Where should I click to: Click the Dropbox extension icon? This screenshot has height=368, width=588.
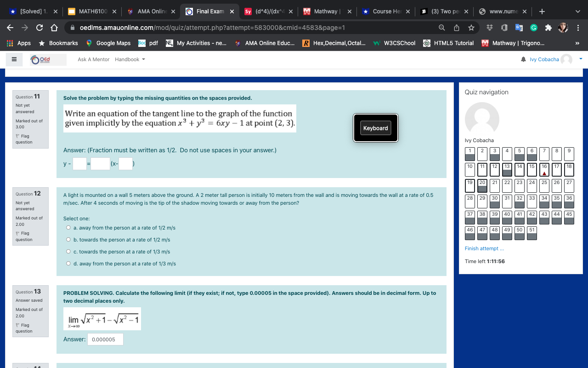coord(490,28)
